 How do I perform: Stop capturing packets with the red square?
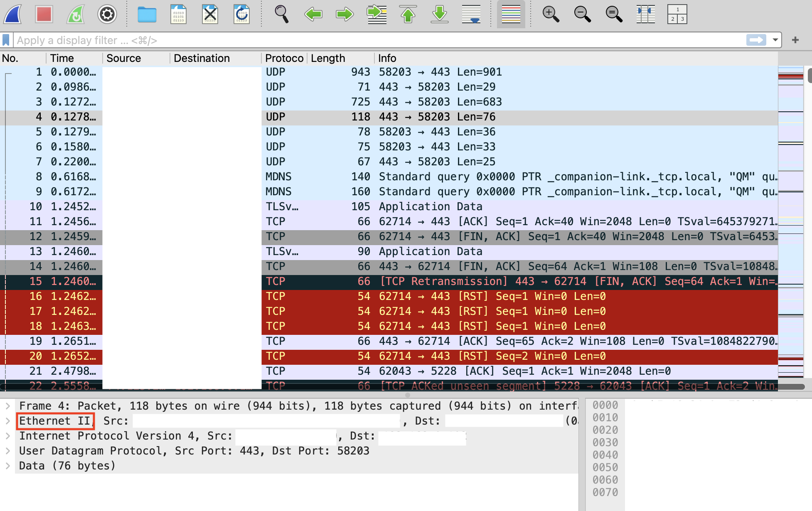tap(44, 14)
